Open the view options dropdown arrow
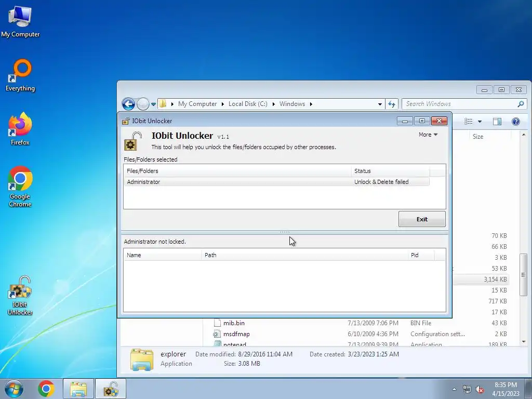This screenshot has width=532, height=399. point(480,122)
